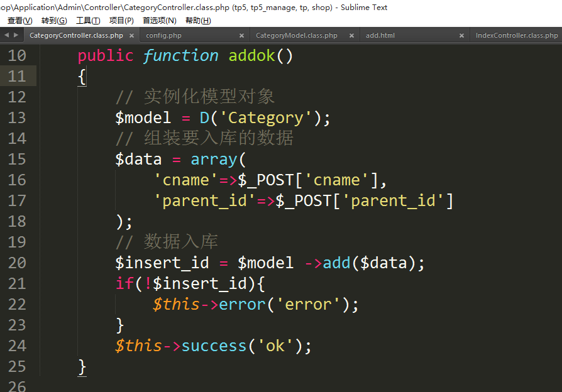
Task: Click the tab scroll right arrow
Action: 15,35
